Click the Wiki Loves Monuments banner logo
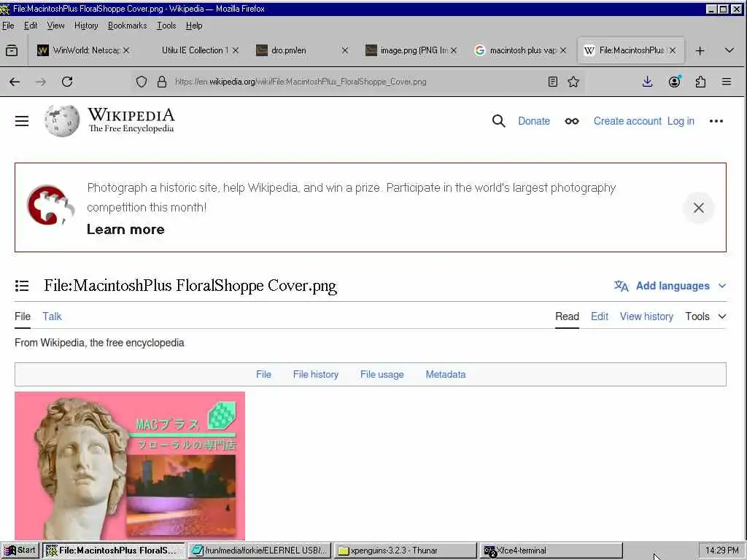Image resolution: width=747 pixels, height=560 pixels. point(50,205)
